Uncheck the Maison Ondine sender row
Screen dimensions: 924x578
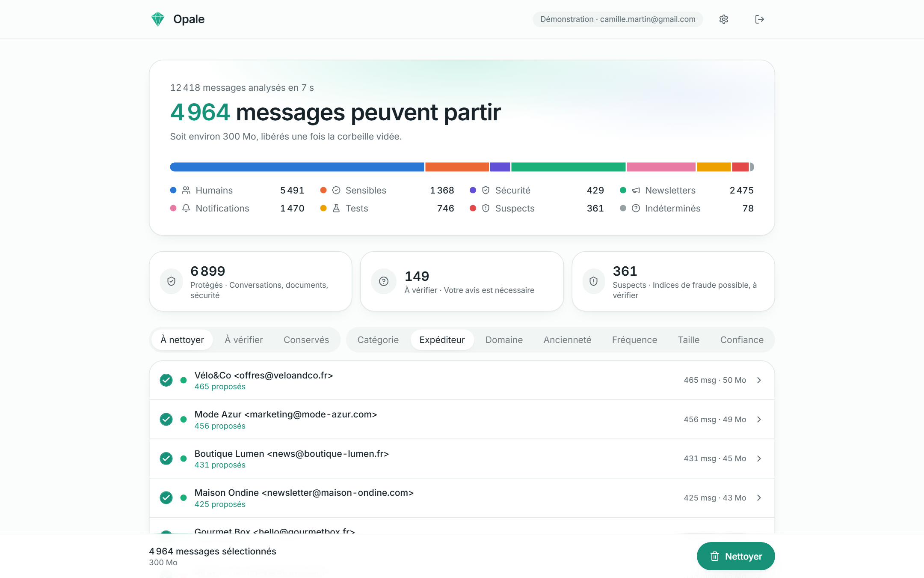(x=166, y=498)
